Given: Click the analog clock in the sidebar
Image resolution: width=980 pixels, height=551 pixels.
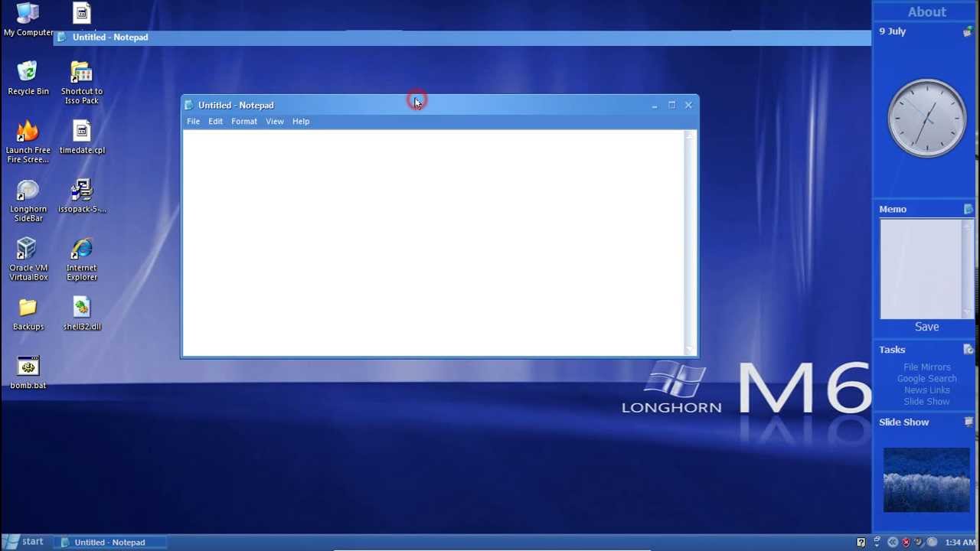Looking at the screenshot, I should point(926,119).
